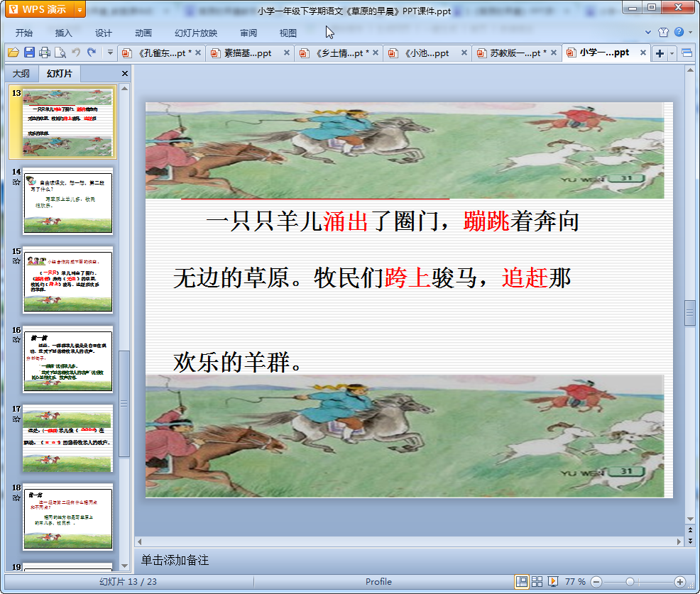
Task: Open the WPS 演示 application menu
Action: pos(39,9)
